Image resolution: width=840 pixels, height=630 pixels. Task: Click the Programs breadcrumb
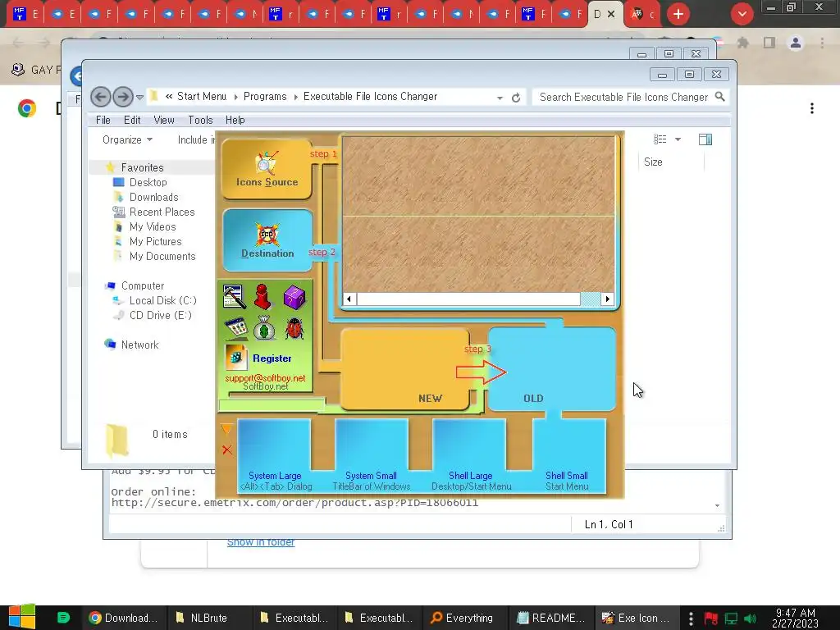(265, 97)
